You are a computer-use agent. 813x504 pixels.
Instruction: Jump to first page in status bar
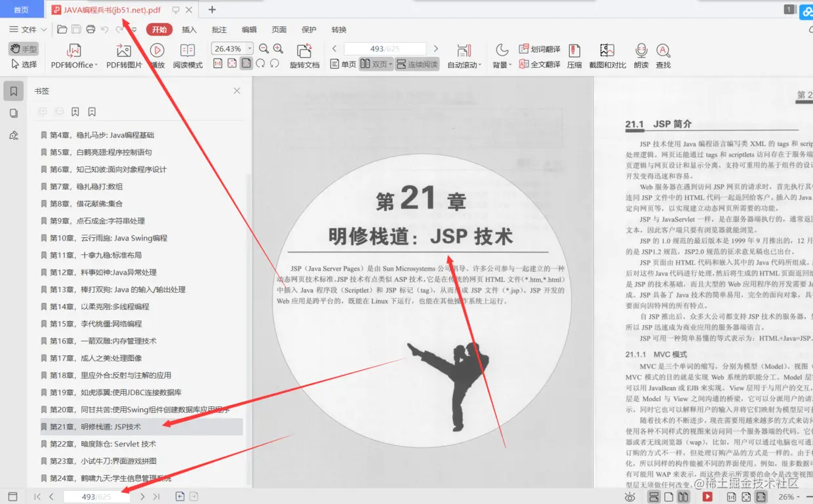tap(37, 497)
